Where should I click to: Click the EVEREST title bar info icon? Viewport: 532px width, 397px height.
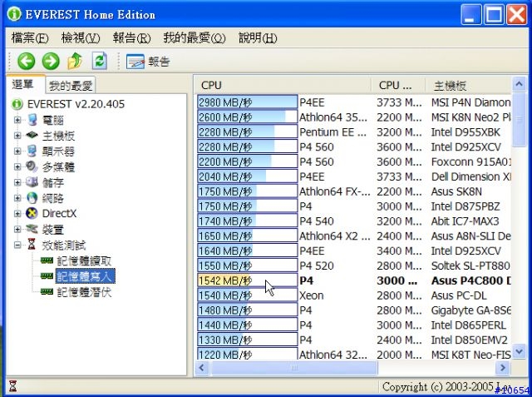click(14, 14)
